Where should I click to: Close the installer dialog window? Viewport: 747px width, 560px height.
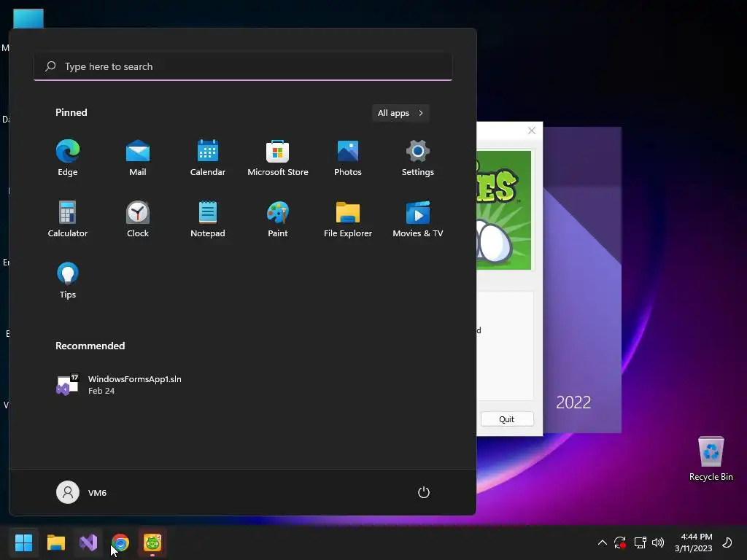coord(532,131)
